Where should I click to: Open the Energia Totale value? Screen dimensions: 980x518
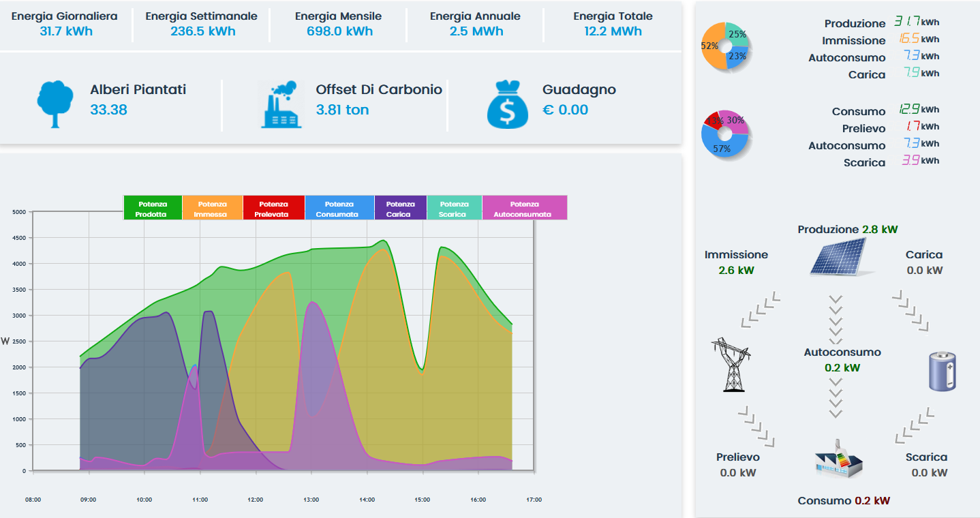613,31
